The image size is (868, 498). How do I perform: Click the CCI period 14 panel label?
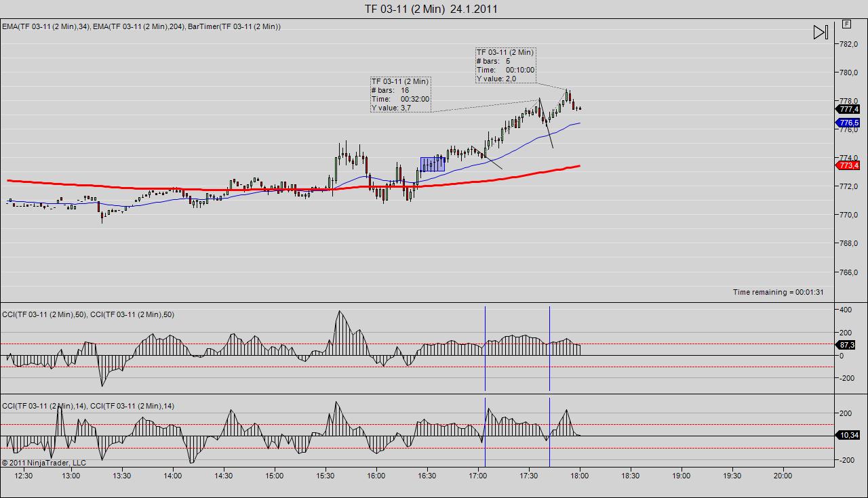coord(88,406)
